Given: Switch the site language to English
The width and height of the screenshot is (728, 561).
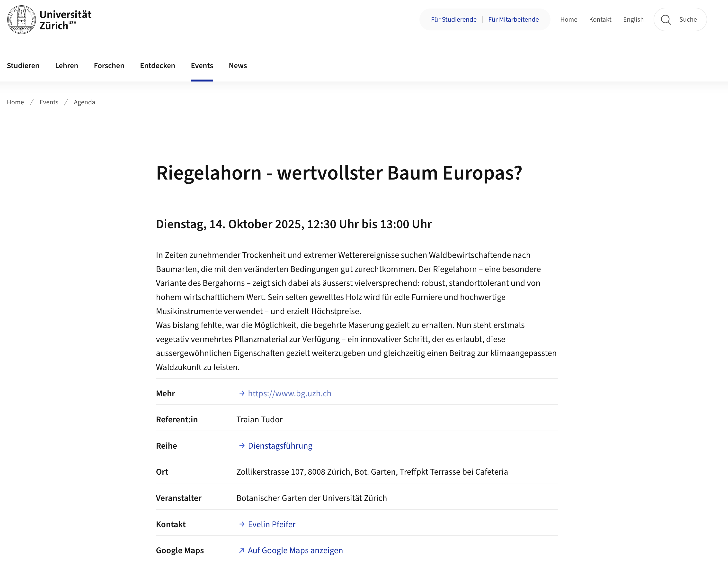Looking at the screenshot, I should (633, 19).
